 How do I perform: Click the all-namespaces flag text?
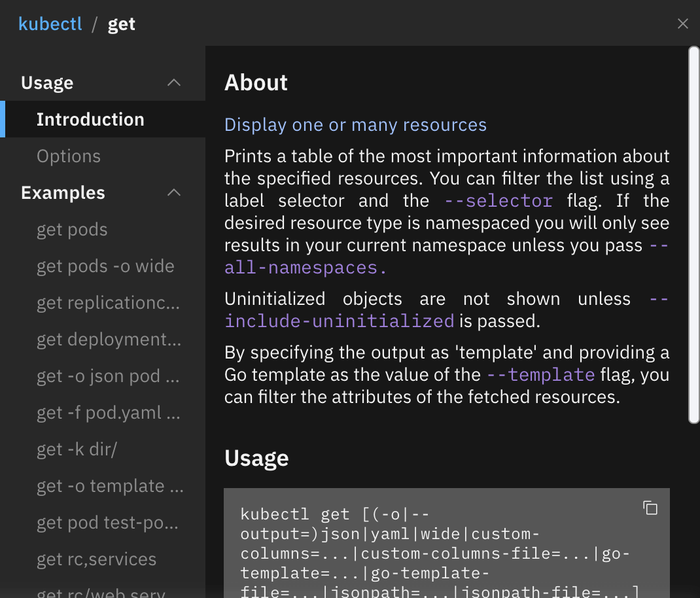pos(306,268)
